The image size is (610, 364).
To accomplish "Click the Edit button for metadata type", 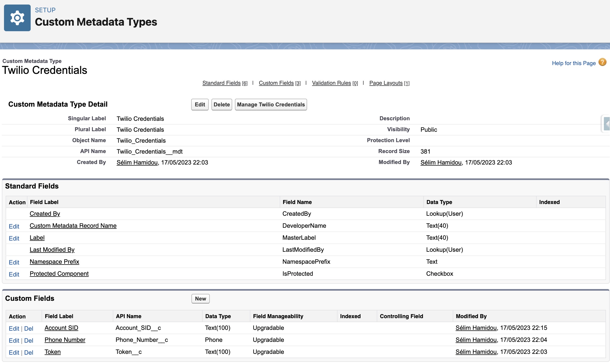I will 200,105.
